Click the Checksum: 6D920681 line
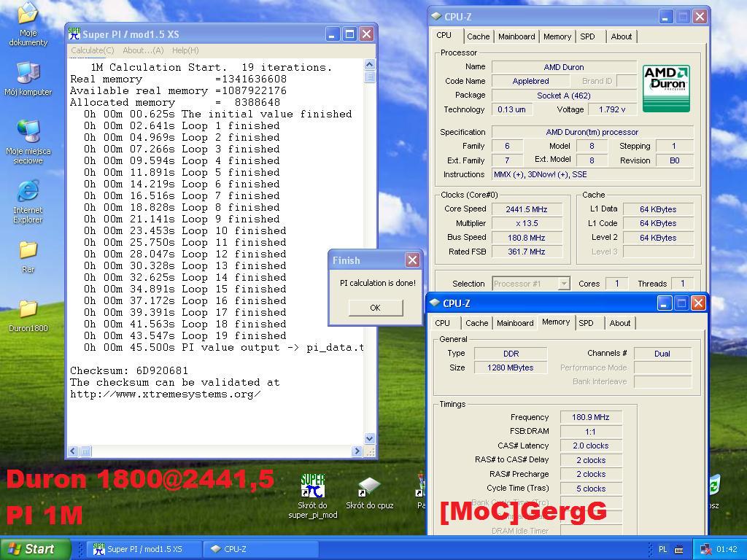The height and width of the screenshot is (560, 747). [x=129, y=370]
